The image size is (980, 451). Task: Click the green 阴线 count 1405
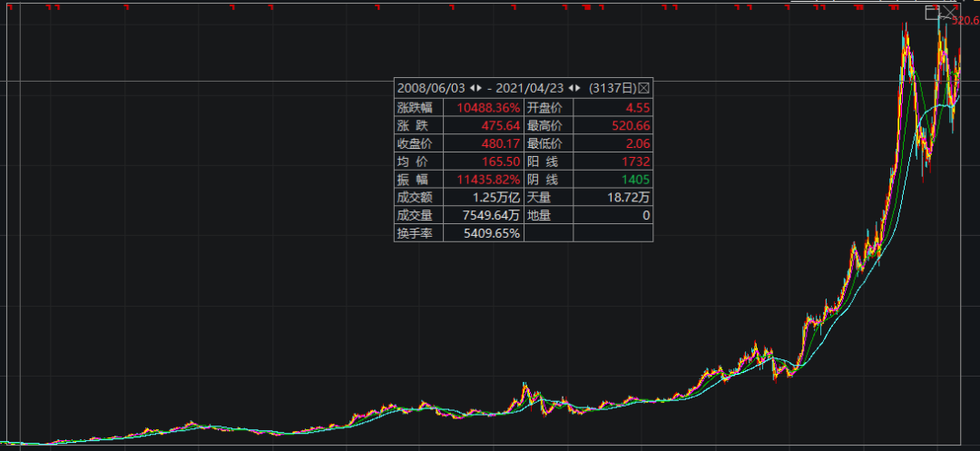(x=635, y=180)
